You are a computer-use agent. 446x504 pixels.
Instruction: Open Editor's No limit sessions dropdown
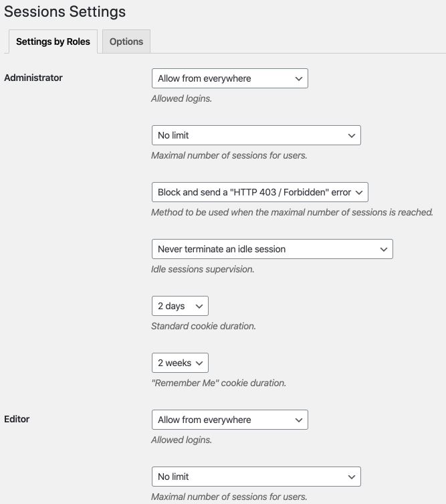[256, 477]
